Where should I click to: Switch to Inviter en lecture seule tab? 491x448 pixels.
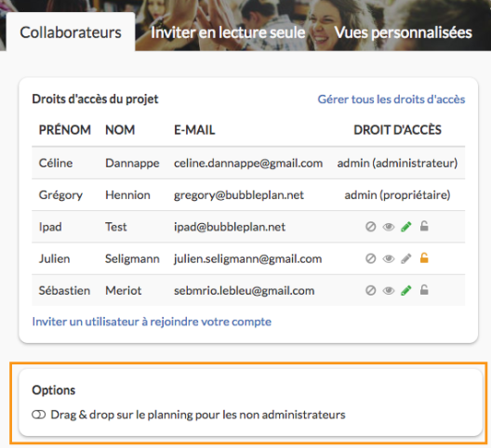pos(228,33)
